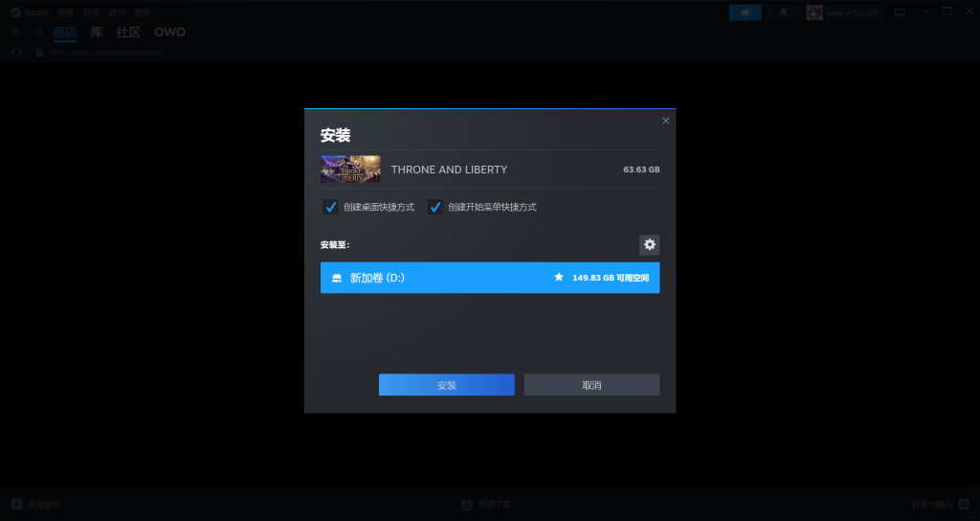Open the 游戏 menu

coord(117,12)
